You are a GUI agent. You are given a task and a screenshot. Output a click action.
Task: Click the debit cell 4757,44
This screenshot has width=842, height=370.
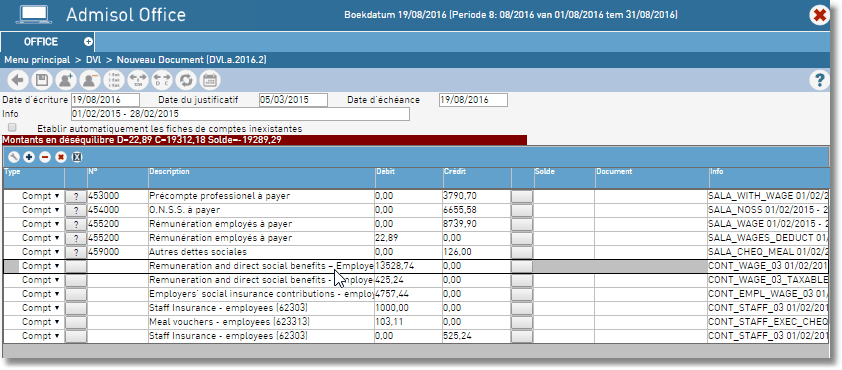coord(409,294)
